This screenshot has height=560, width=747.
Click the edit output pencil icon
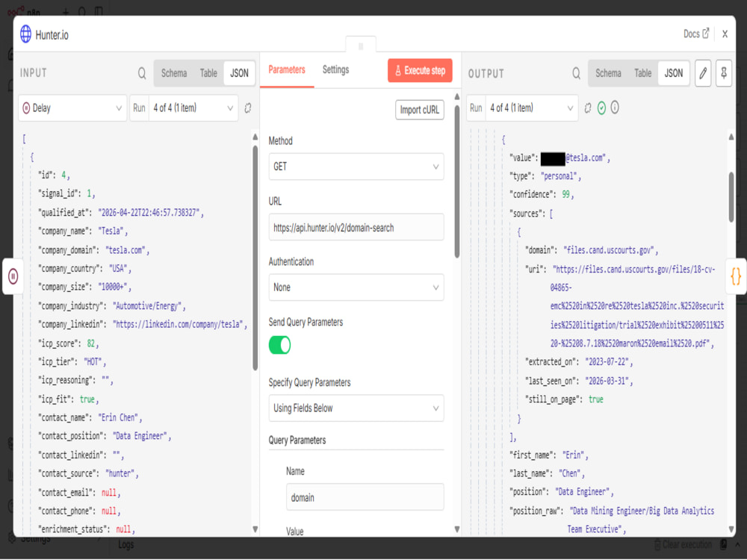(x=703, y=73)
